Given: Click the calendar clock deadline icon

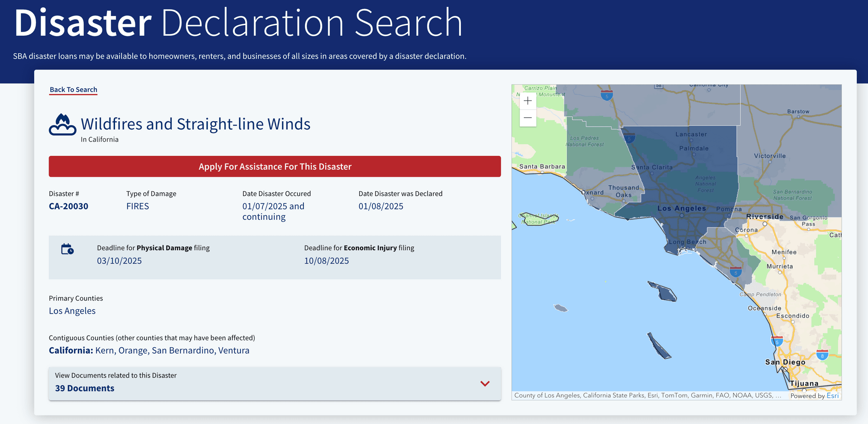Looking at the screenshot, I should point(67,249).
